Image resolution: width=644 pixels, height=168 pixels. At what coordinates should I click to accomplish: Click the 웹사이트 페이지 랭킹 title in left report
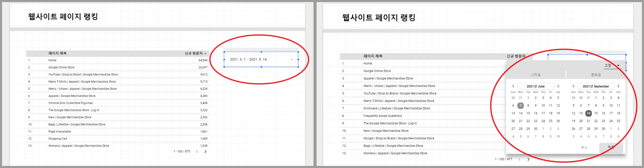pyautogui.click(x=63, y=16)
